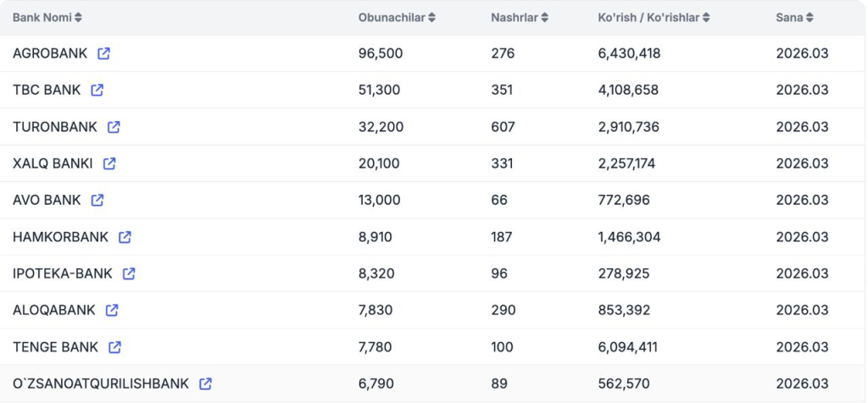The height and width of the screenshot is (403, 868).
Task: Open ALOQABANK external link icon
Action: click(x=112, y=310)
